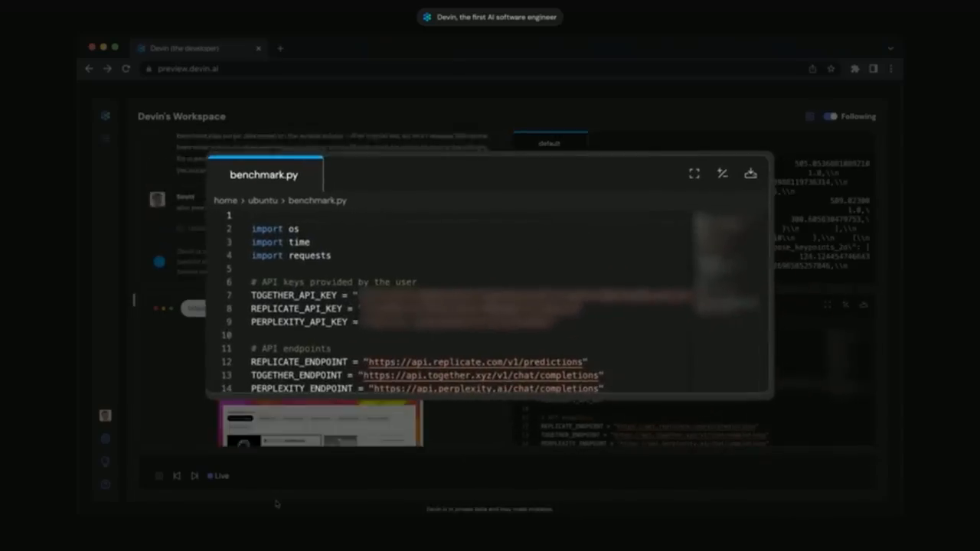Click the diff plus-minus icon in viewer
Screen dimensions: 980x551
pos(722,174)
